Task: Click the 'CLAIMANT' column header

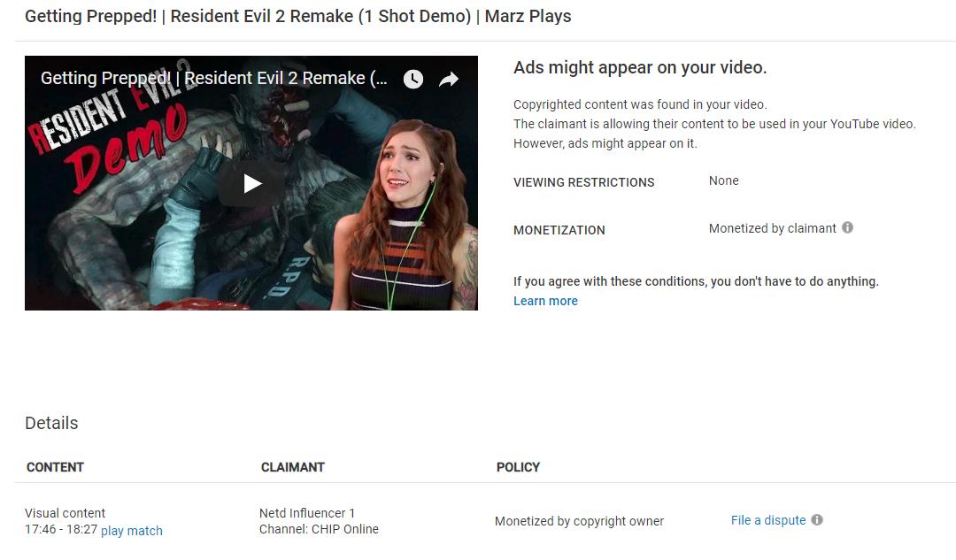Action: 293,467
